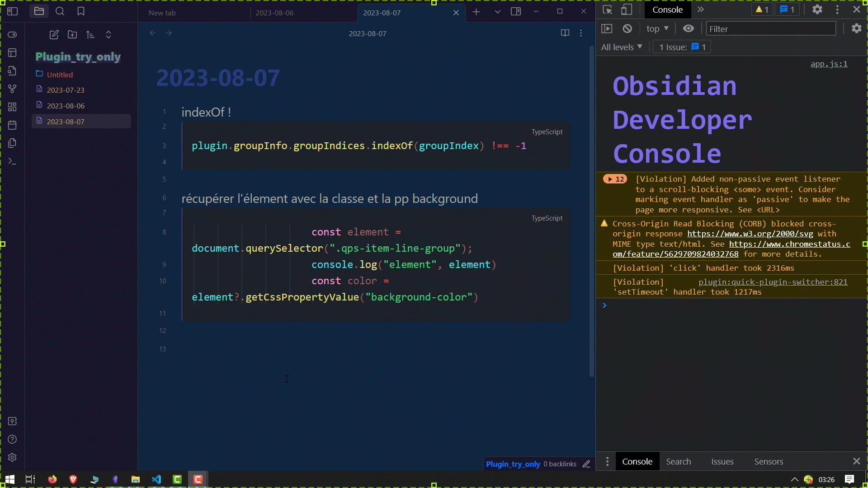Open command palette from ribbon

(x=12, y=161)
